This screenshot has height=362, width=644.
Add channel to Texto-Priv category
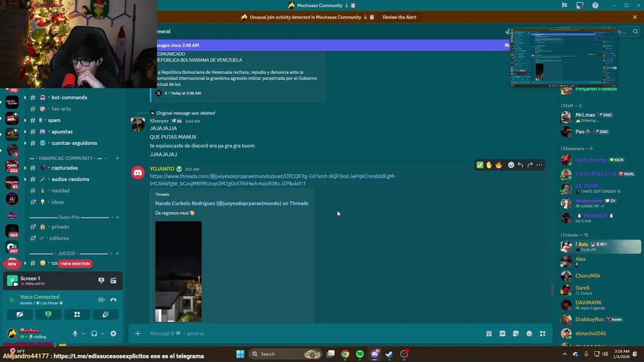point(117,217)
